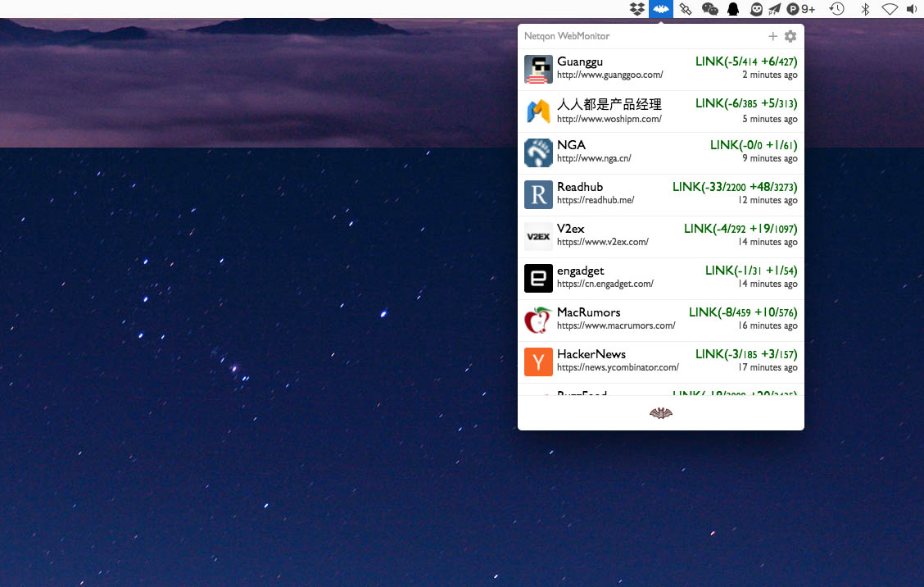Click the bat logo at popup bottom
The width and height of the screenshot is (924, 587).
pos(660,413)
